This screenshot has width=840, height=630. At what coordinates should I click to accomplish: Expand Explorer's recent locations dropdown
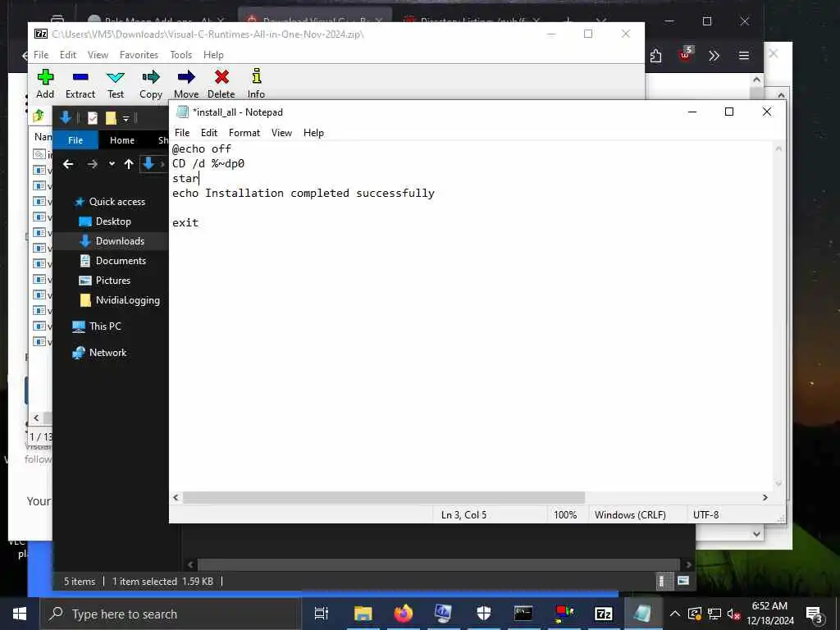(112, 164)
